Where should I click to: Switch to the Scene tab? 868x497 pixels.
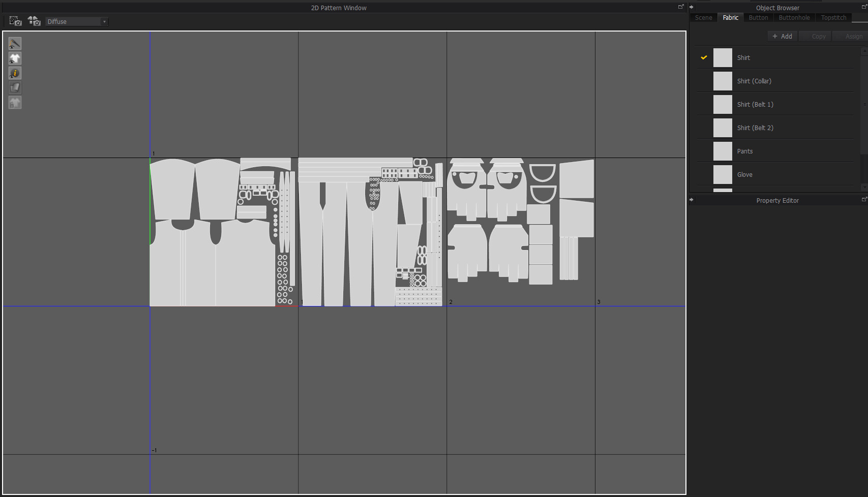click(704, 17)
